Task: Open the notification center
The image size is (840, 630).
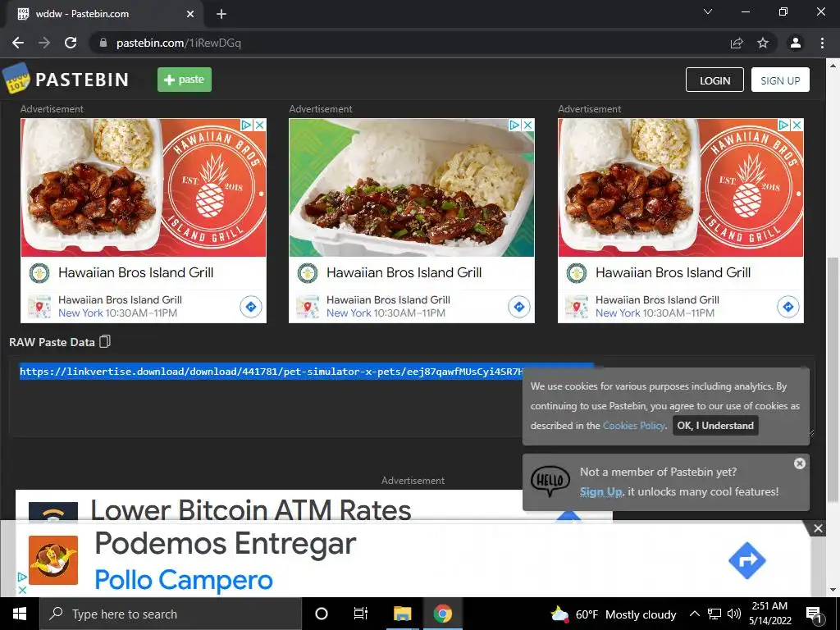Action: tap(813, 614)
